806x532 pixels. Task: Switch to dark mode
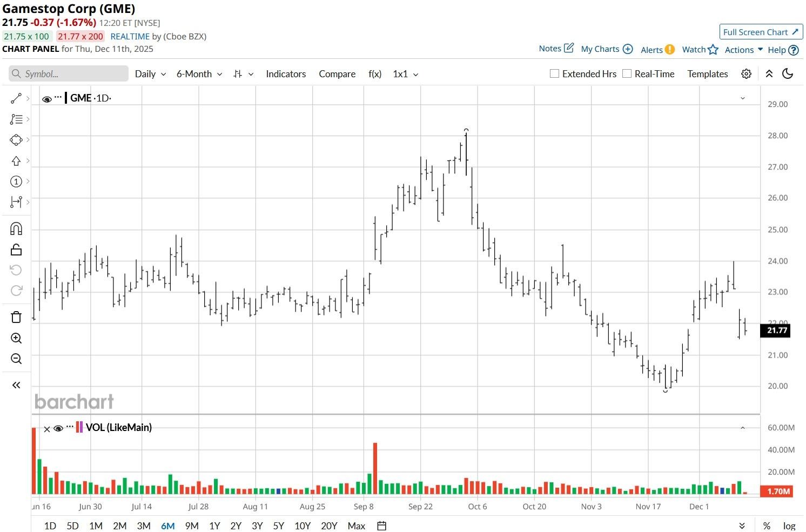pyautogui.click(x=788, y=74)
